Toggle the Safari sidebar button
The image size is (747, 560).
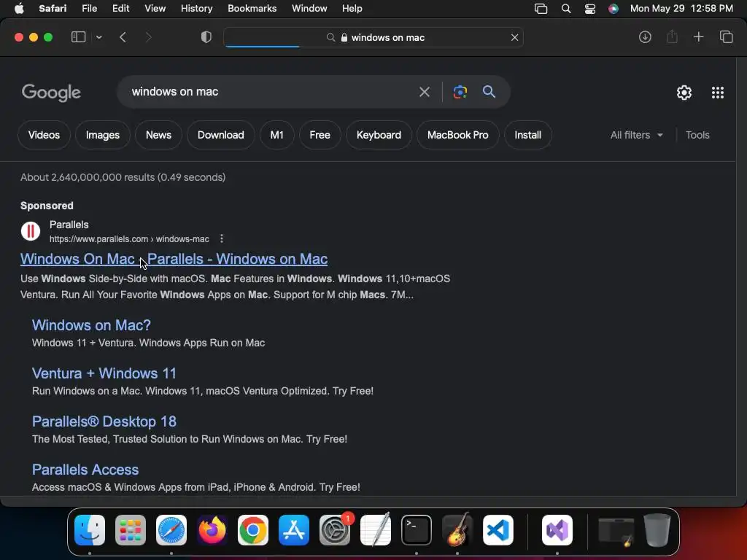(78, 37)
